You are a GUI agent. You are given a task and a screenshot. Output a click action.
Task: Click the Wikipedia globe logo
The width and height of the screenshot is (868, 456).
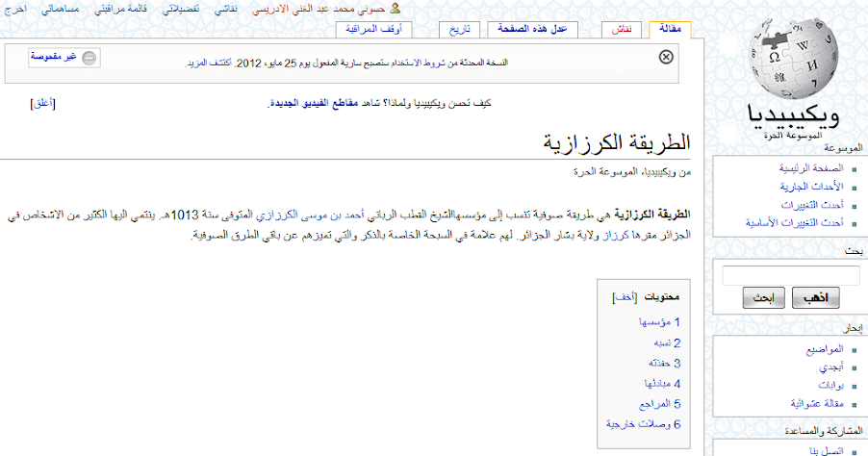[x=788, y=63]
